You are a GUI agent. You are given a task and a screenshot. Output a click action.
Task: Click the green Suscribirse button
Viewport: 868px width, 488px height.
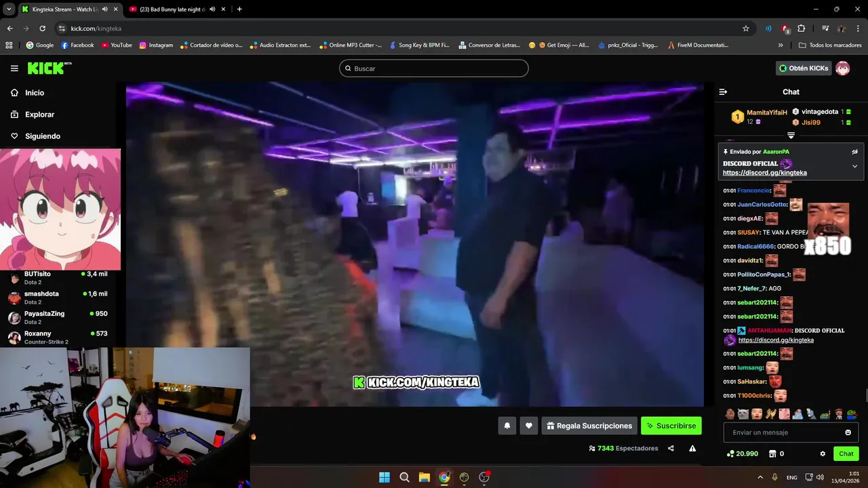pyautogui.click(x=671, y=426)
